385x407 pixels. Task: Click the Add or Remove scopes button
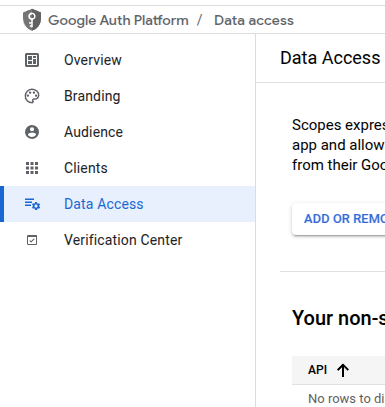click(x=338, y=219)
